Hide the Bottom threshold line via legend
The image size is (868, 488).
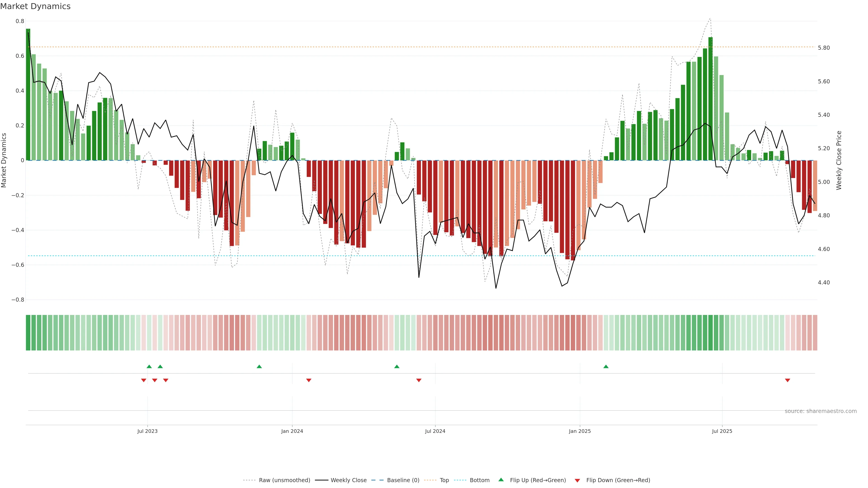[479, 480]
